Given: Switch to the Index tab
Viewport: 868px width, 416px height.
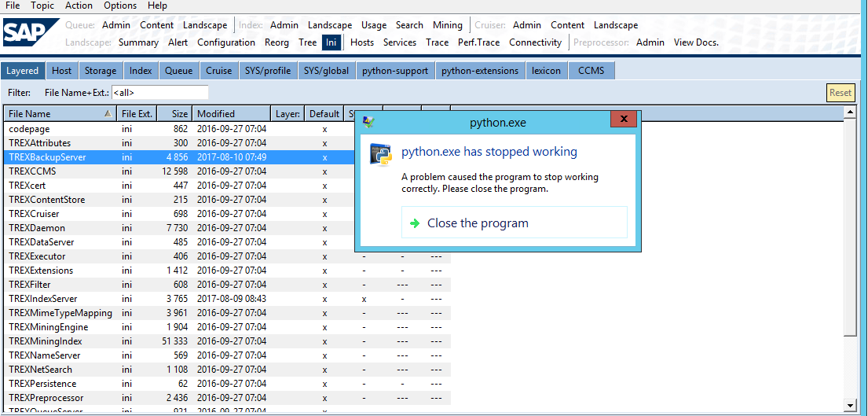Looking at the screenshot, I should 141,70.
